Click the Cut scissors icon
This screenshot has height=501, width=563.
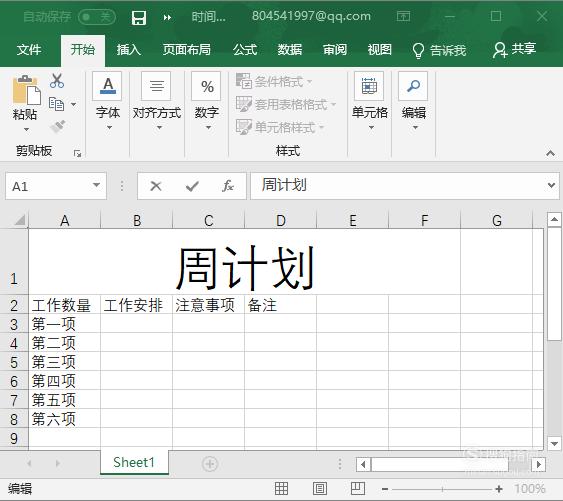click(x=57, y=81)
